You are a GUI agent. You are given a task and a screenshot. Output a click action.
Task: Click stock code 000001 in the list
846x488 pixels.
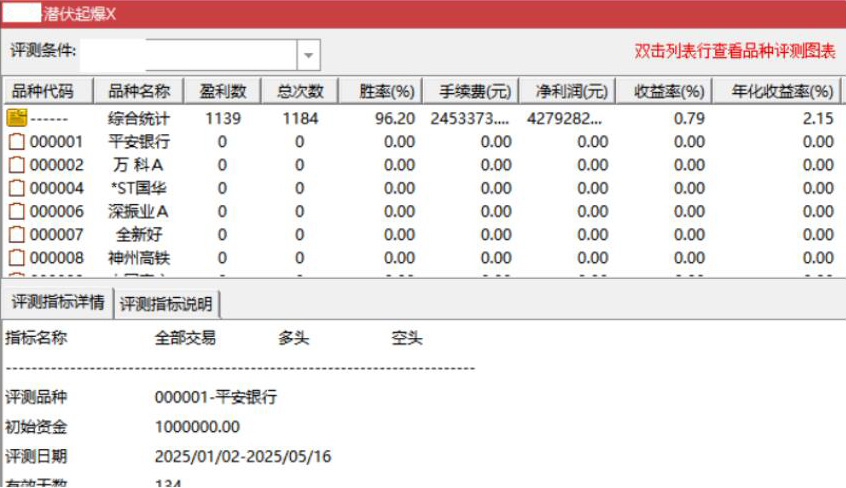point(57,141)
